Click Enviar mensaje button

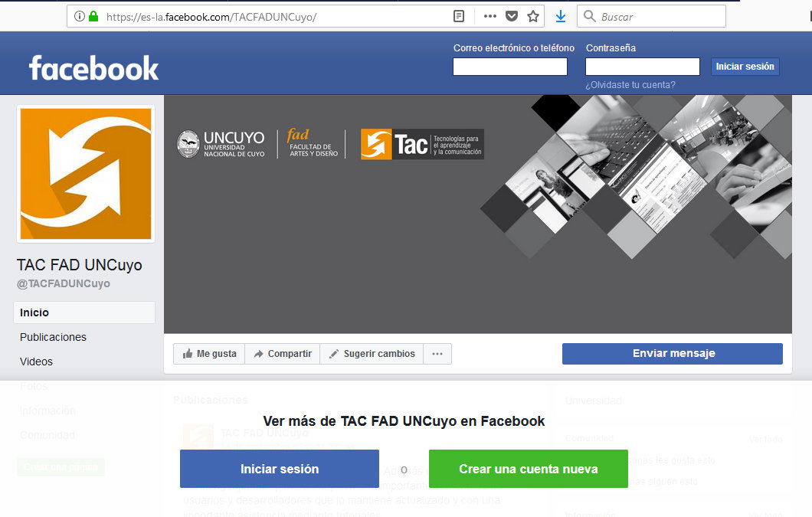(x=672, y=353)
